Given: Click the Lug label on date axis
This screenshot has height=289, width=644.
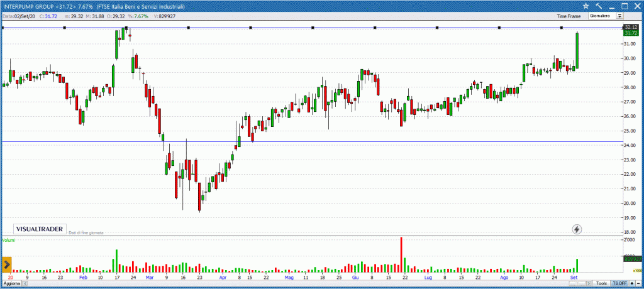Looking at the screenshot, I should point(428,278).
